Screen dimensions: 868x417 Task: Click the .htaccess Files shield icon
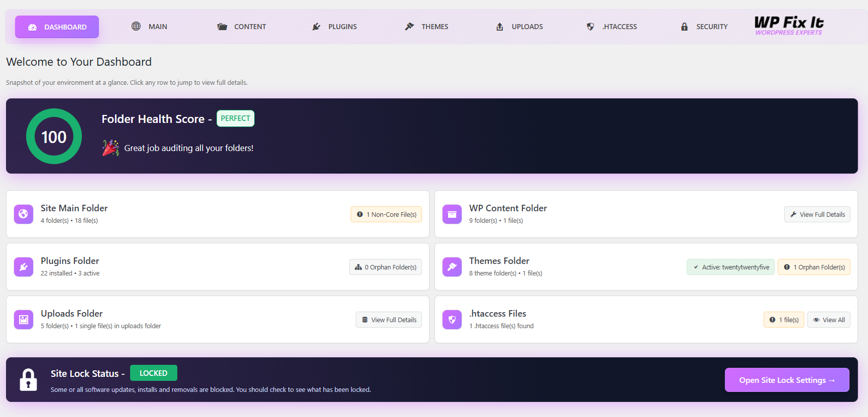pos(452,320)
